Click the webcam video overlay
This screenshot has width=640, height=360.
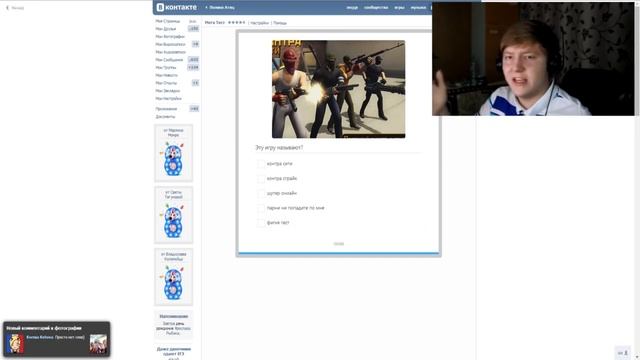coord(533,59)
